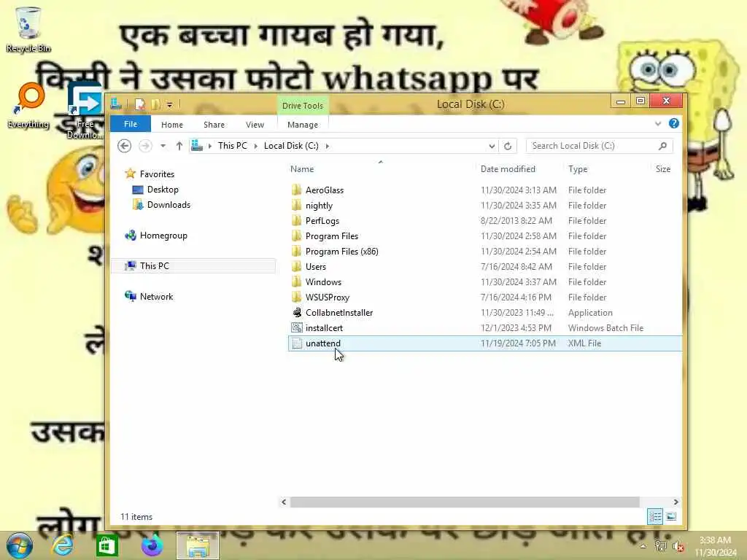Switch to the Home ribbon tab
This screenshot has height=560, width=747.
[172, 124]
